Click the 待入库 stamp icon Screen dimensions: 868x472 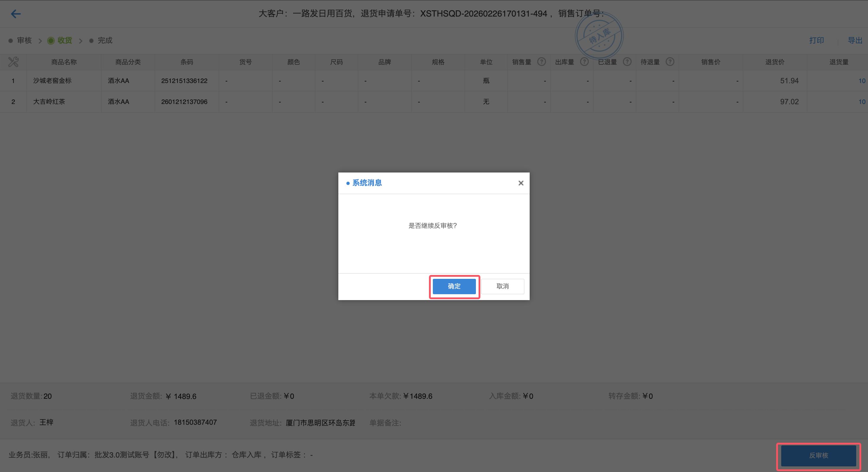(599, 36)
